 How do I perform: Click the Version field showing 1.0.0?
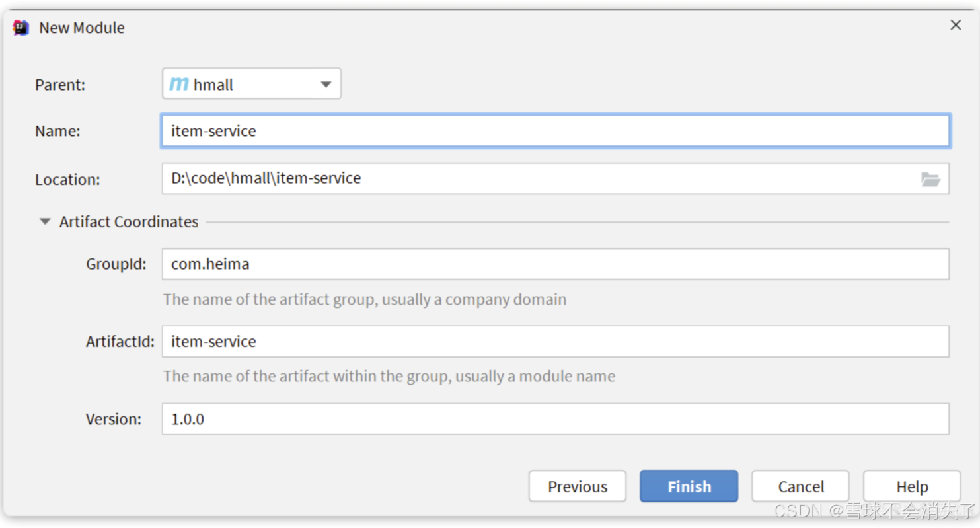click(556, 419)
